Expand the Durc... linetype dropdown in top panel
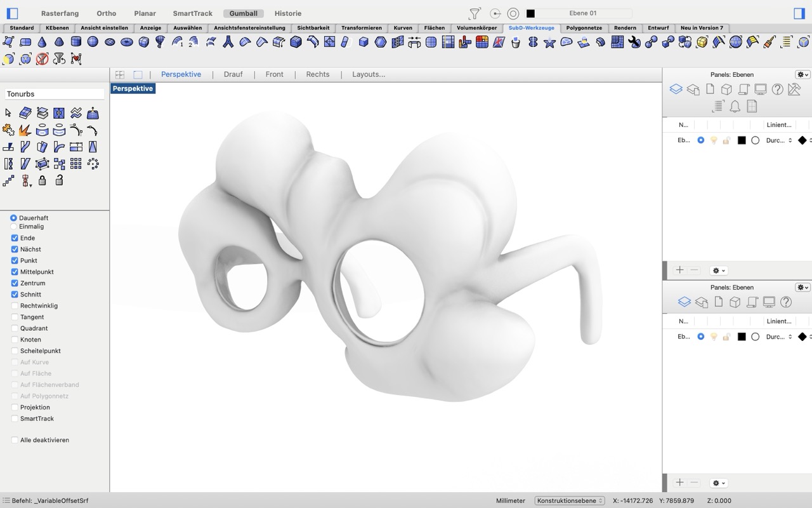The image size is (812, 508). click(779, 140)
